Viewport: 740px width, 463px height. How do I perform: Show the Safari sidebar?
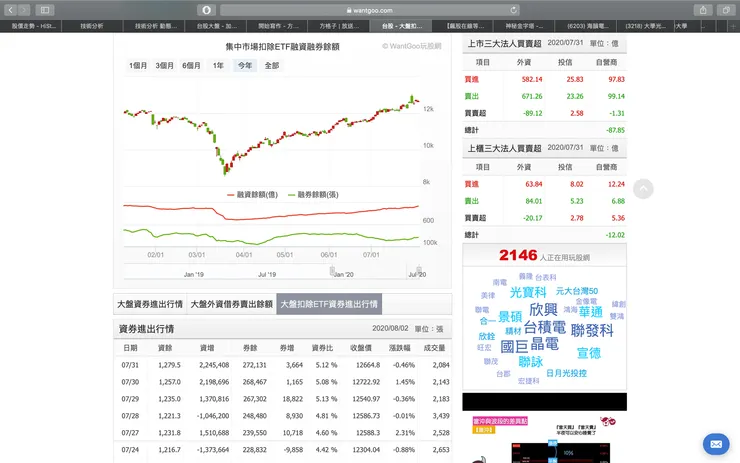click(x=45, y=9)
